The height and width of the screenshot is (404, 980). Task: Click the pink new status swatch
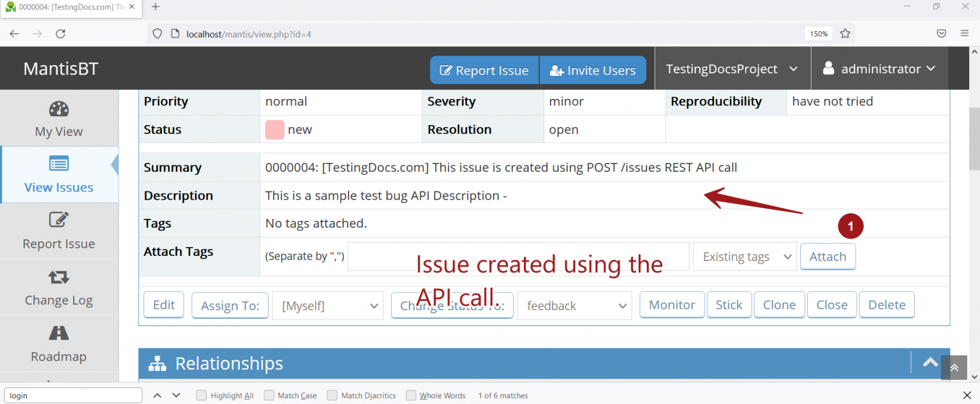[x=274, y=129]
